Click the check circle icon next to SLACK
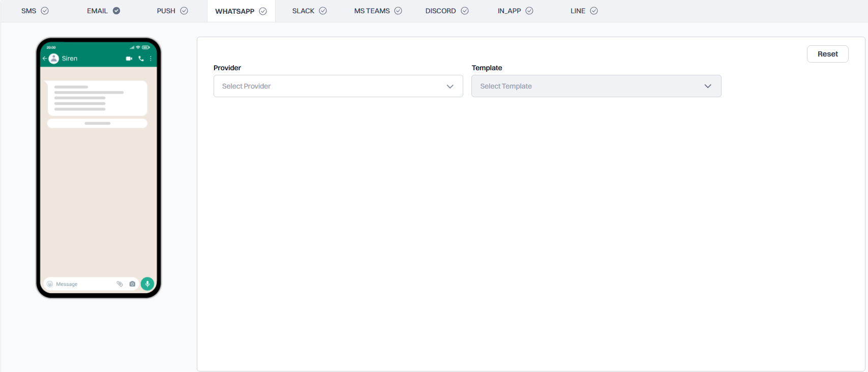Image resolution: width=868 pixels, height=372 pixels. pos(323,11)
